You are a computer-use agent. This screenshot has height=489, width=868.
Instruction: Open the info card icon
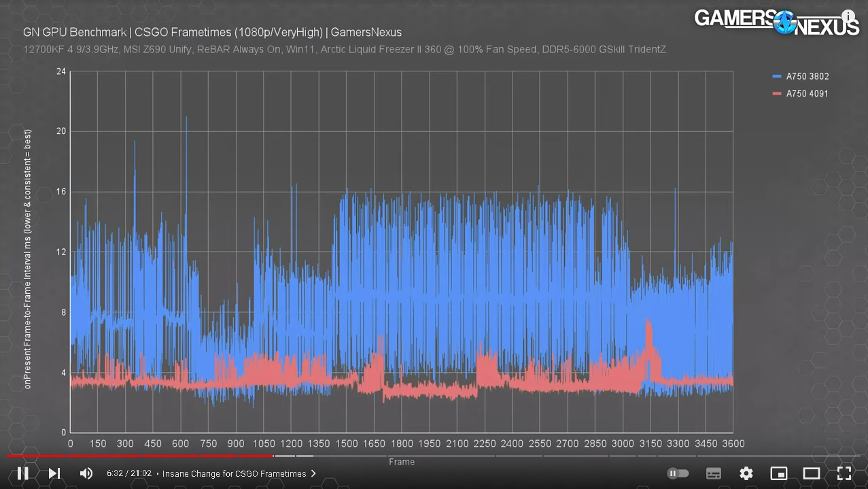coord(848,16)
